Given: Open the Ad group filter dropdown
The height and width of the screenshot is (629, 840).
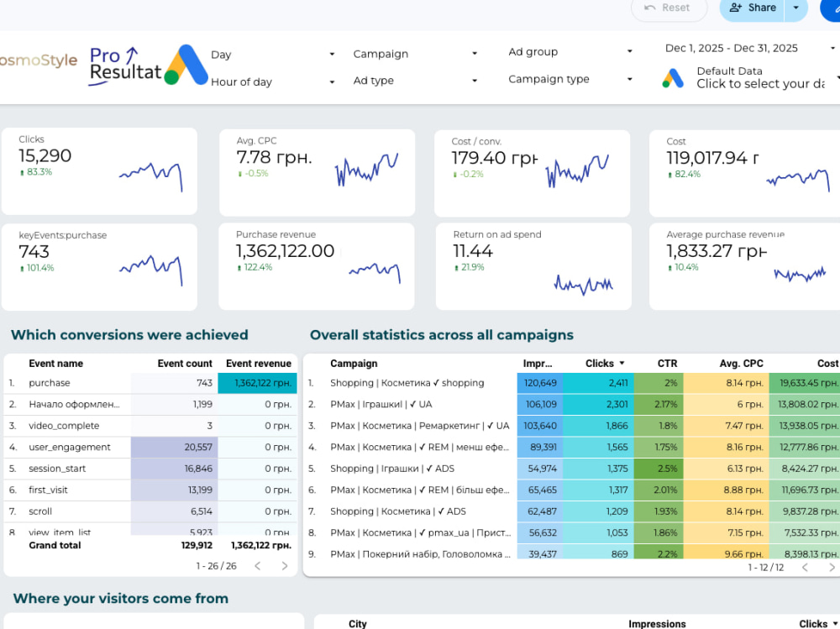Looking at the screenshot, I should pyautogui.click(x=570, y=51).
